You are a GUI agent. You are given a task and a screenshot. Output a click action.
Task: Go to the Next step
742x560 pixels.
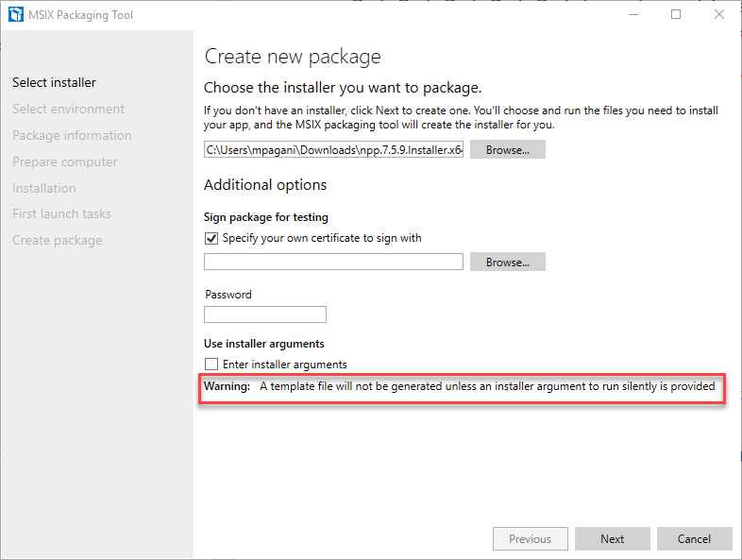pos(613,538)
